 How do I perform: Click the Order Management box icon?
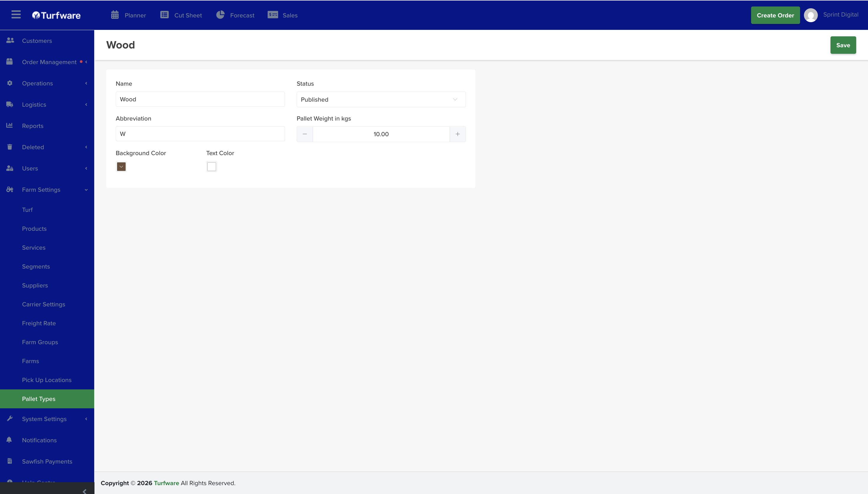point(9,62)
